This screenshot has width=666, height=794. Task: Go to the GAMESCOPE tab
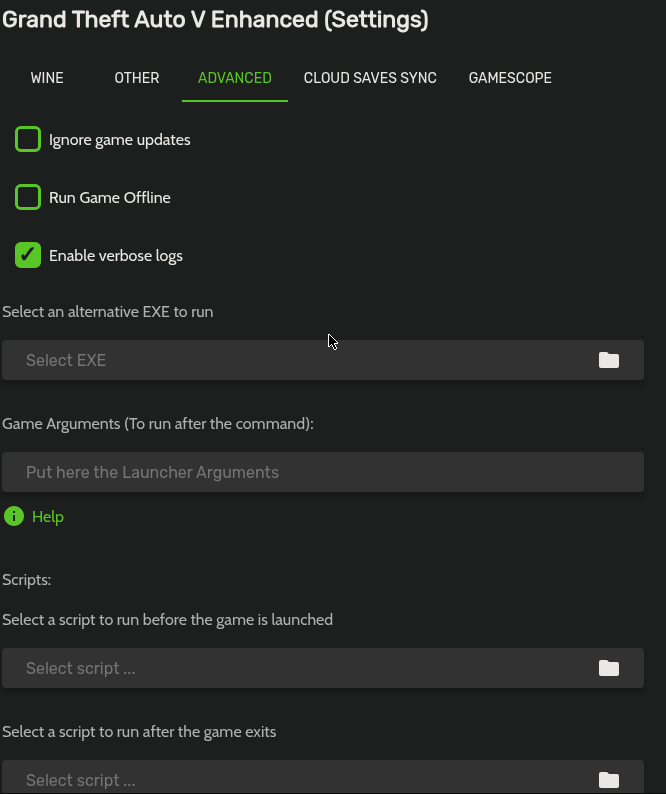[x=510, y=78]
